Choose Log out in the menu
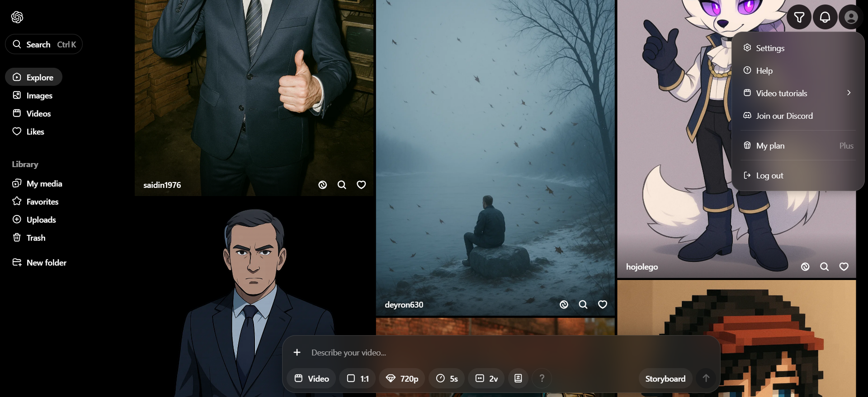The height and width of the screenshot is (397, 868). (769, 176)
